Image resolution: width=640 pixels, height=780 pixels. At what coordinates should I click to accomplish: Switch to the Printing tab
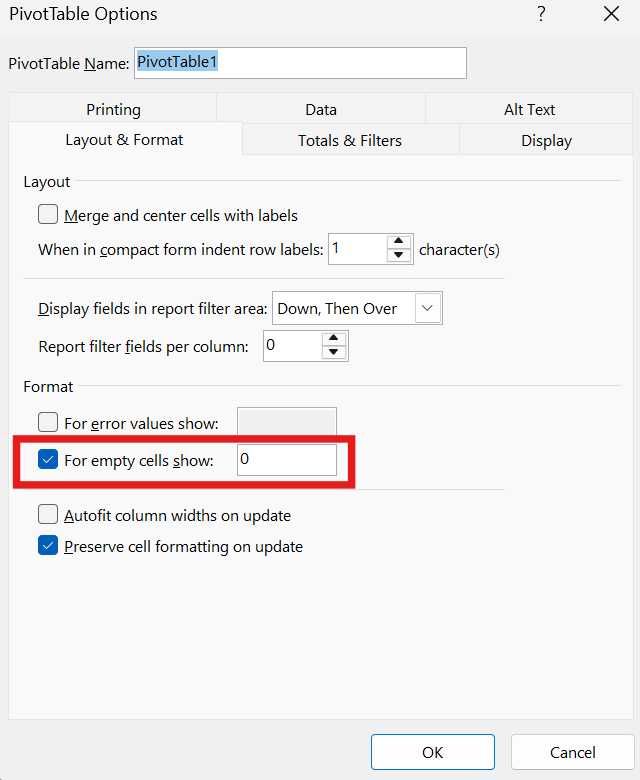(x=113, y=109)
